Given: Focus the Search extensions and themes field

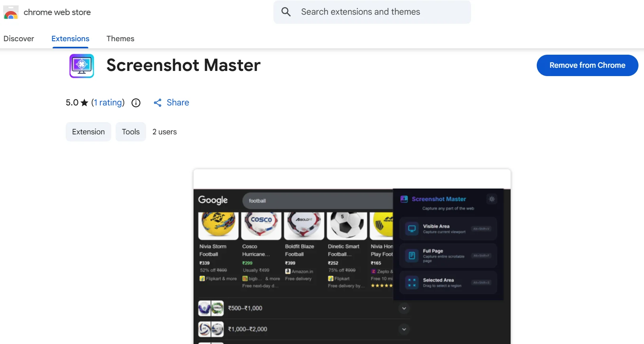Looking at the screenshot, I should [x=372, y=12].
